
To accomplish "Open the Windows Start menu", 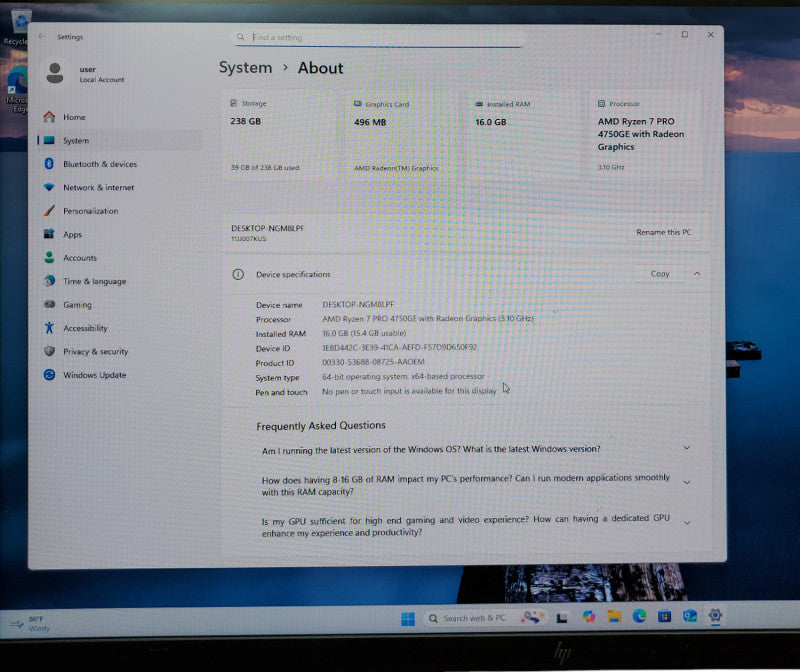I will (408, 619).
